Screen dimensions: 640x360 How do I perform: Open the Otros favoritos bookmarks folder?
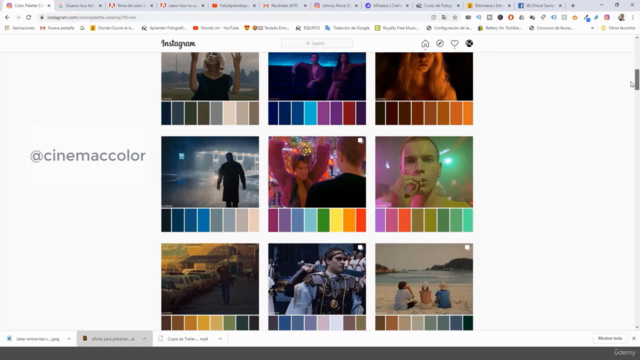(x=618, y=28)
